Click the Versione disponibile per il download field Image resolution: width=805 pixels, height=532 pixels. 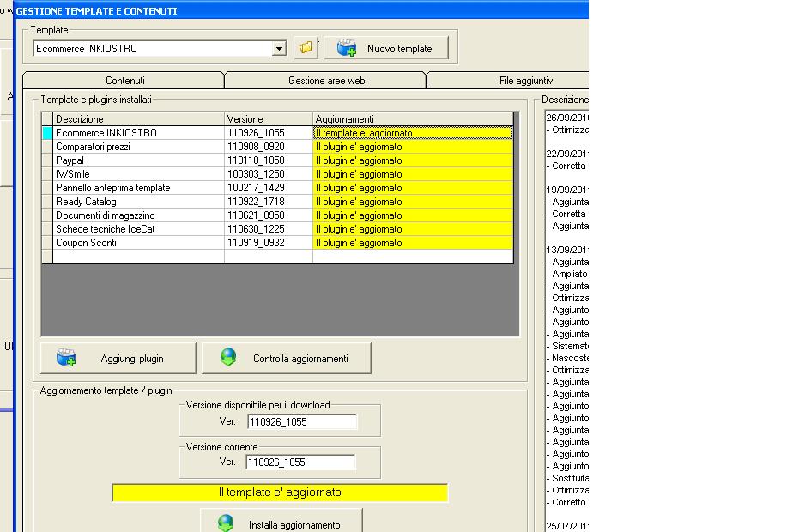tap(301, 422)
